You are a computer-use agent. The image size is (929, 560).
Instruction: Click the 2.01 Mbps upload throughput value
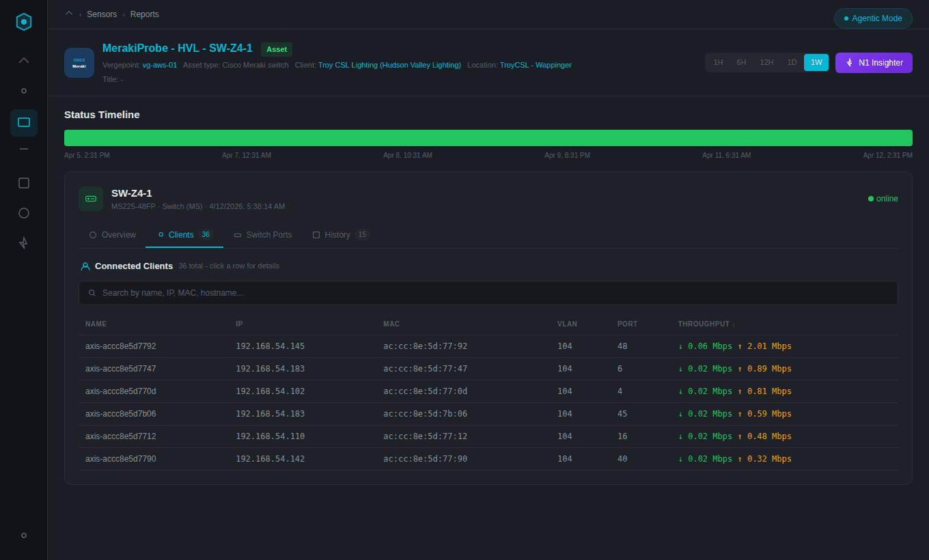pyautogui.click(x=764, y=346)
